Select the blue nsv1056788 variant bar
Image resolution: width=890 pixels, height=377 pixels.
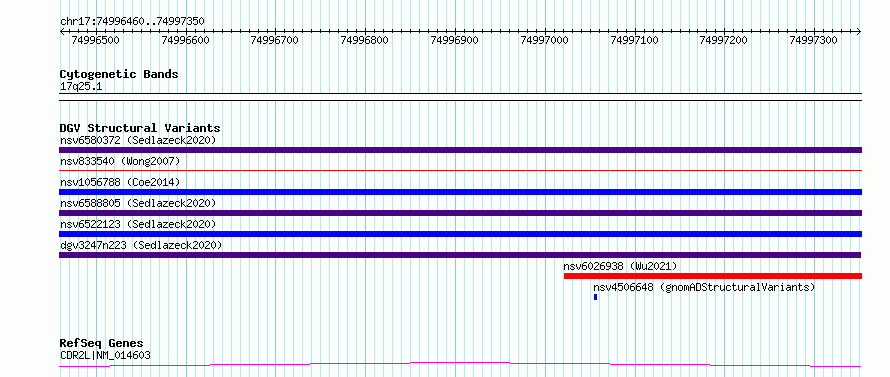tap(460, 192)
